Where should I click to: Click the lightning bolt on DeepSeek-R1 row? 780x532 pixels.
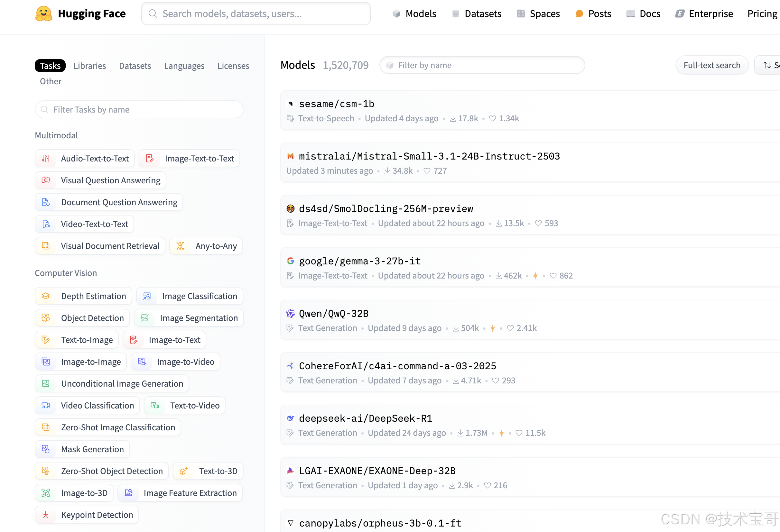(501, 433)
